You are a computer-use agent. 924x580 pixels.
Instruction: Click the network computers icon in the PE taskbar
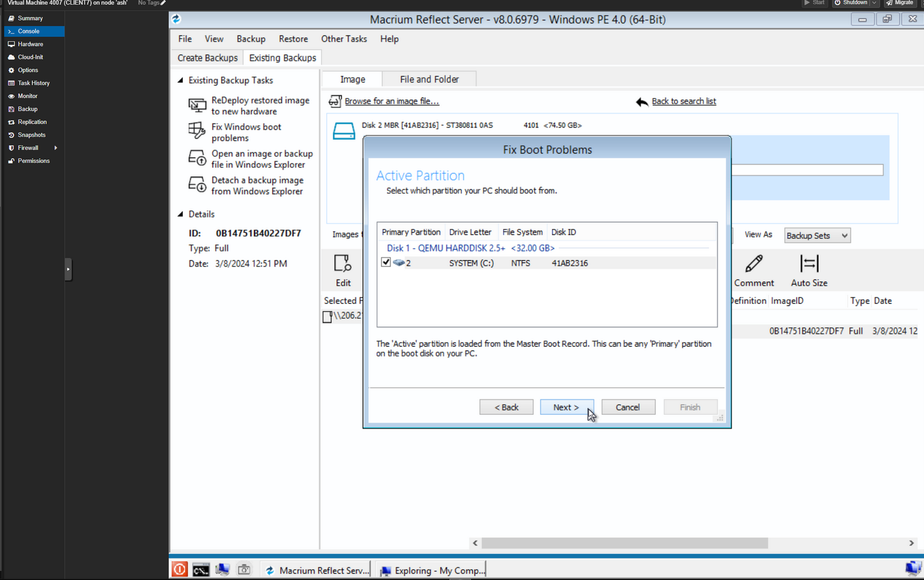[x=222, y=570]
